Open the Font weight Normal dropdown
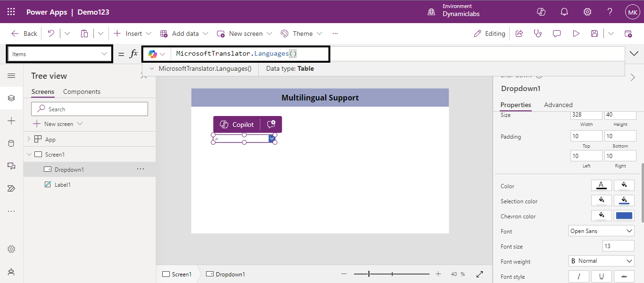Viewport: 644px width, 283px height. [601, 261]
